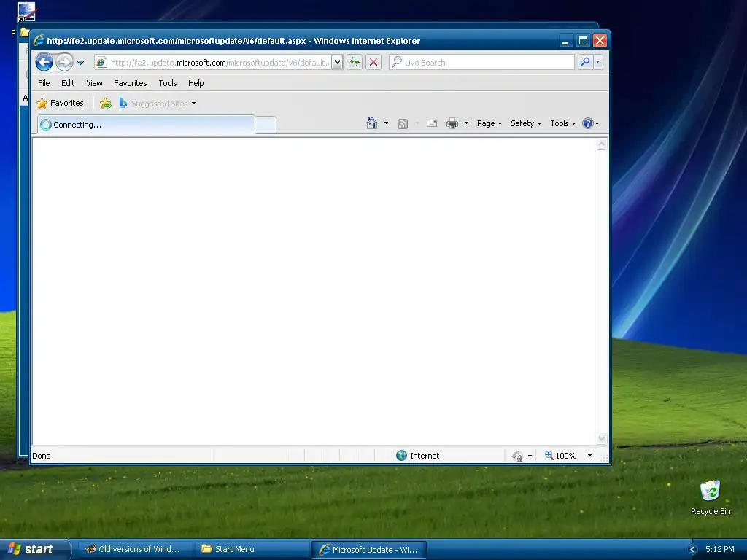Open the Favorites menu in menu bar
The width and height of the screenshot is (747, 560).
click(x=130, y=83)
